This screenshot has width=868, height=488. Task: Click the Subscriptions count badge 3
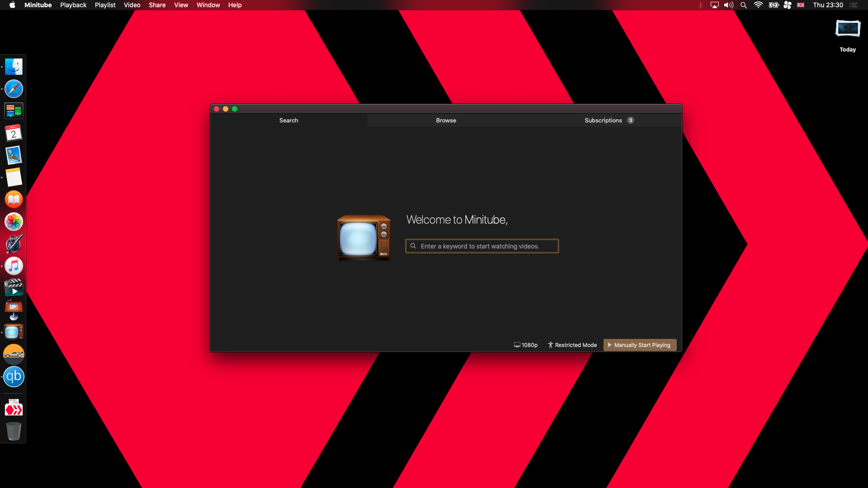pyautogui.click(x=631, y=120)
